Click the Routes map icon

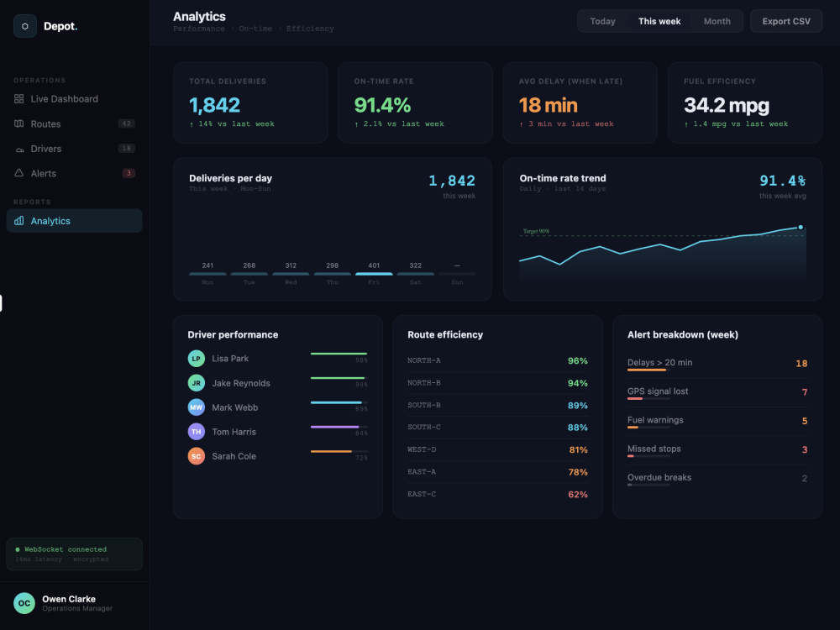18,123
